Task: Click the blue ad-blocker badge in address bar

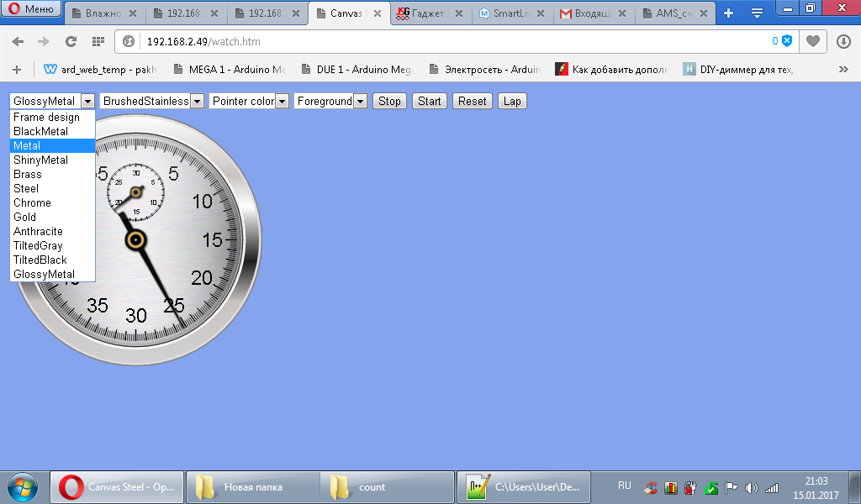Action: 786,39
